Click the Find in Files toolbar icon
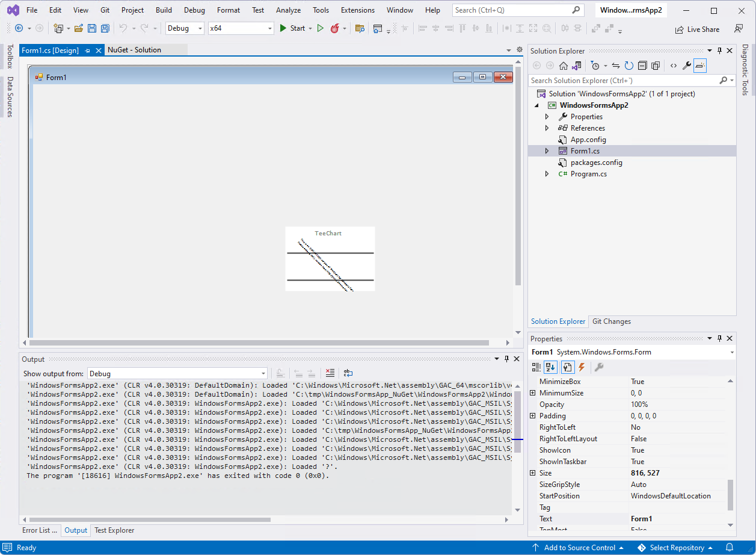756x555 pixels. click(x=360, y=28)
